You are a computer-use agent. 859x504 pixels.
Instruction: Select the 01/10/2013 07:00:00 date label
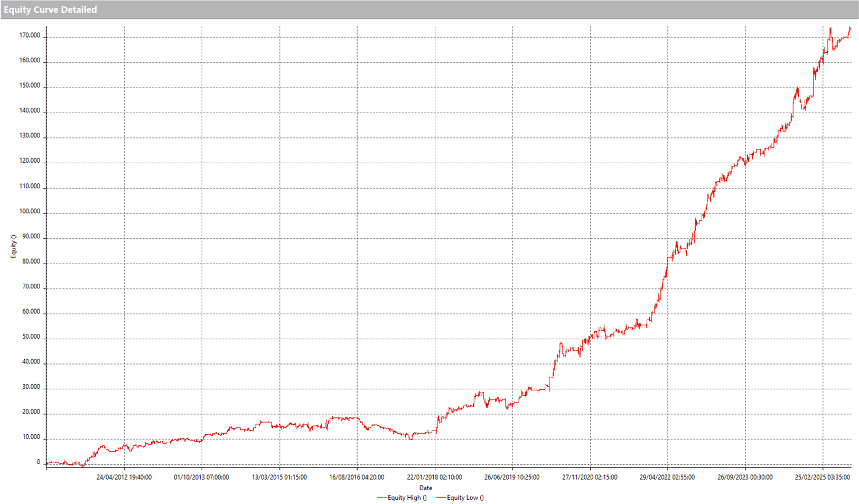tap(201, 478)
